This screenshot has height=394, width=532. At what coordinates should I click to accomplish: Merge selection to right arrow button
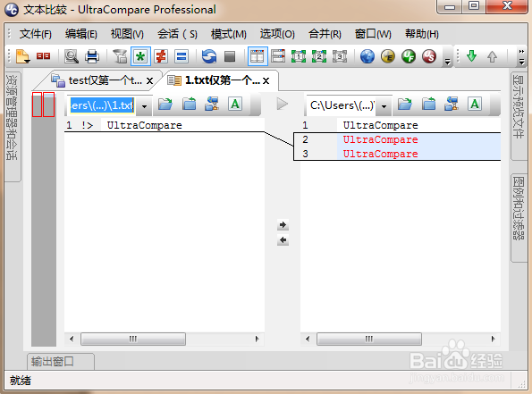[283, 225]
